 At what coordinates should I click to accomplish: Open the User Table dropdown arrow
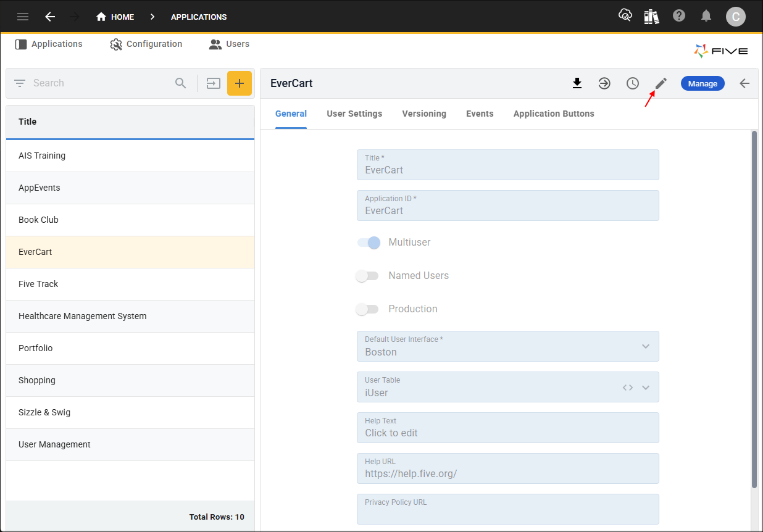(646, 388)
